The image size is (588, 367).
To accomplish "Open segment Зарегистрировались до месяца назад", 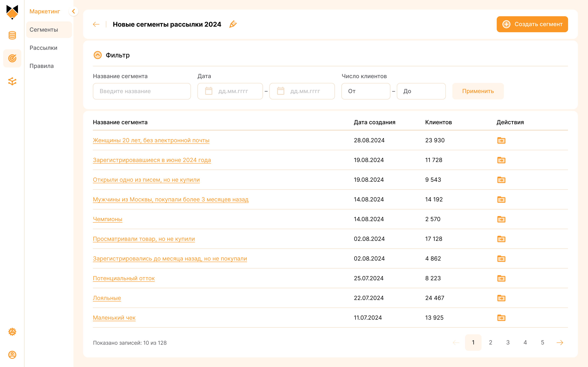I will [170, 259].
